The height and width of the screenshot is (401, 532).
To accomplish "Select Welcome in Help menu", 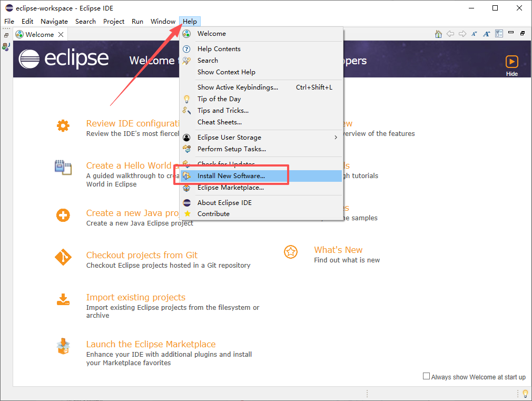I will coord(261,34).
